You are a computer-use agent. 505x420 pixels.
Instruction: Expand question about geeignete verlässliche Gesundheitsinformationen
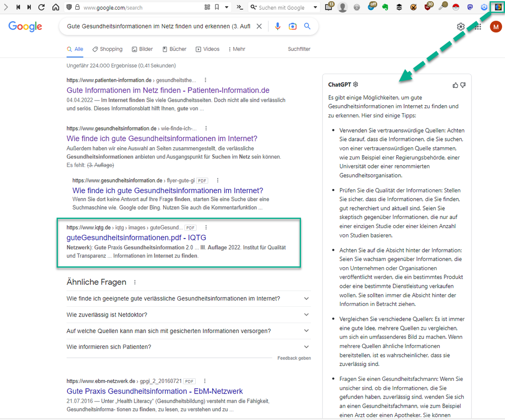[x=189, y=298]
